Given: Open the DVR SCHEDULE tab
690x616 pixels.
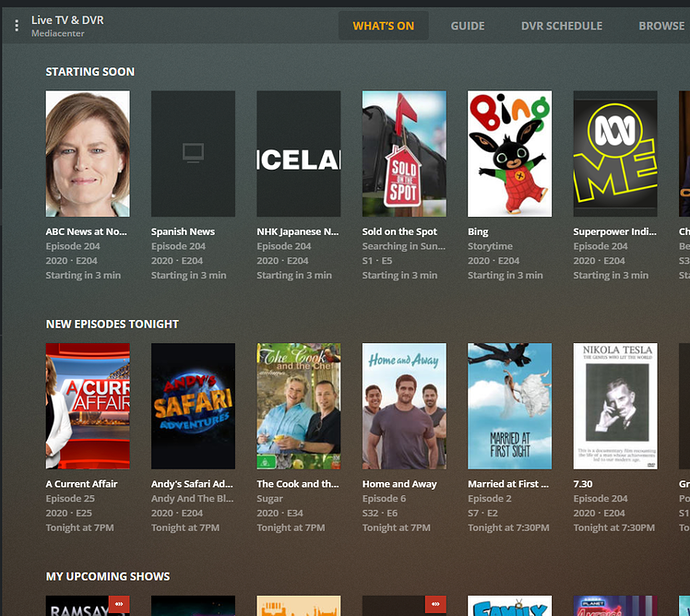Looking at the screenshot, I should 562,26.
